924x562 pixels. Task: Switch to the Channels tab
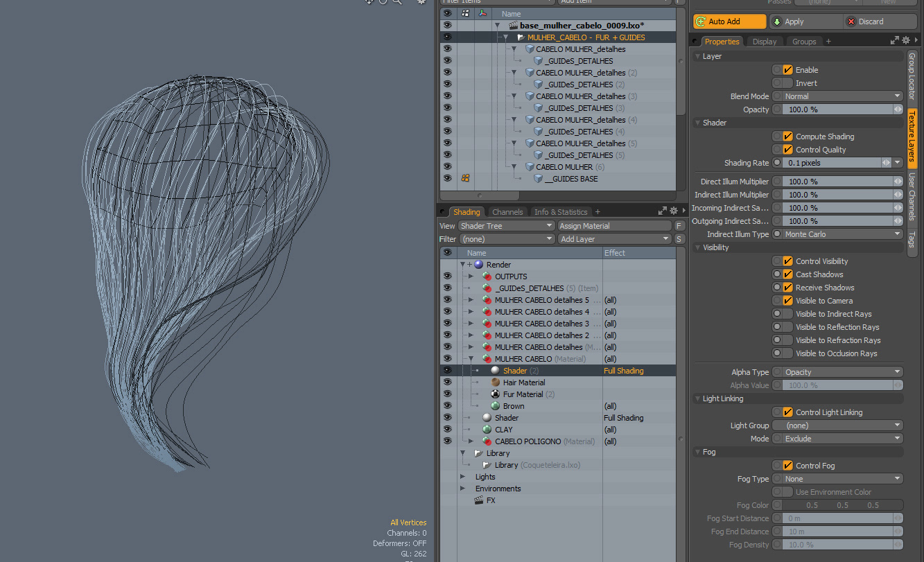point(507,212)
